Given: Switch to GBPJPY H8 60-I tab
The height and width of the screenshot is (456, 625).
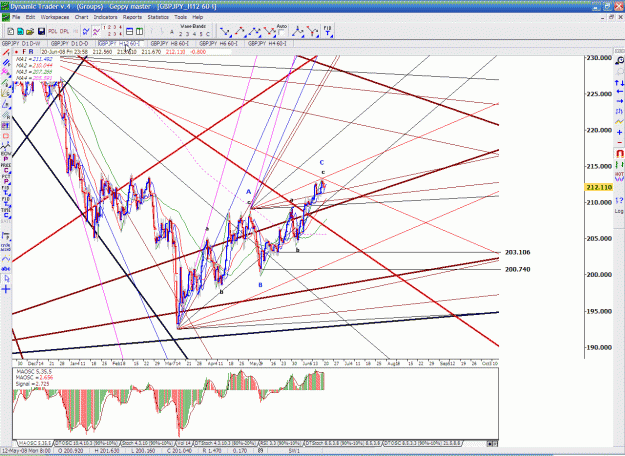Looking at the screenshot, I should (x=170, y=43).
